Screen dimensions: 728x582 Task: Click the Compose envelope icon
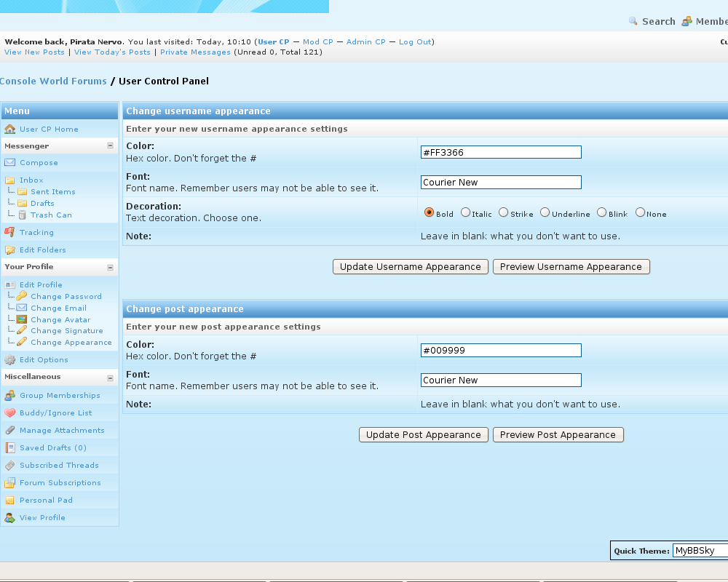pos(9,163)
